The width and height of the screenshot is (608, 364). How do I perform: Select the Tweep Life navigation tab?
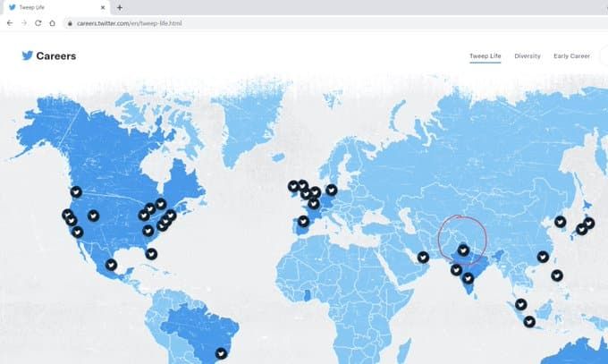pos(486,56)
